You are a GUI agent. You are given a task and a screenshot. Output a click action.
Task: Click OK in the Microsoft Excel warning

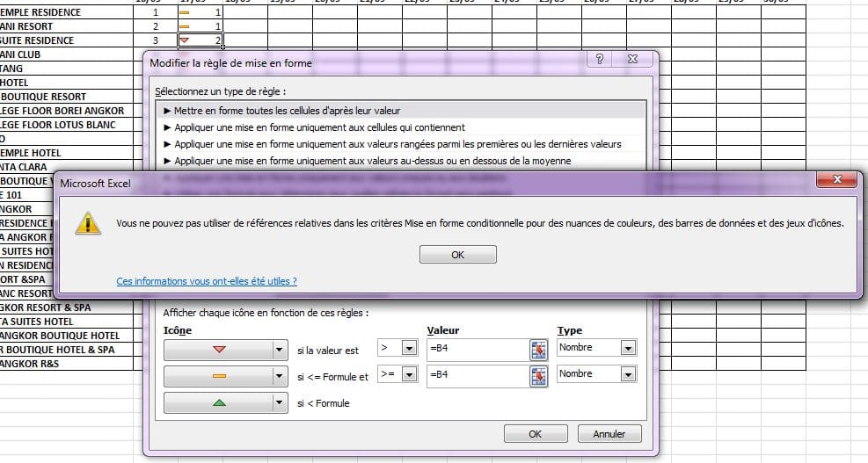point(458,255)
